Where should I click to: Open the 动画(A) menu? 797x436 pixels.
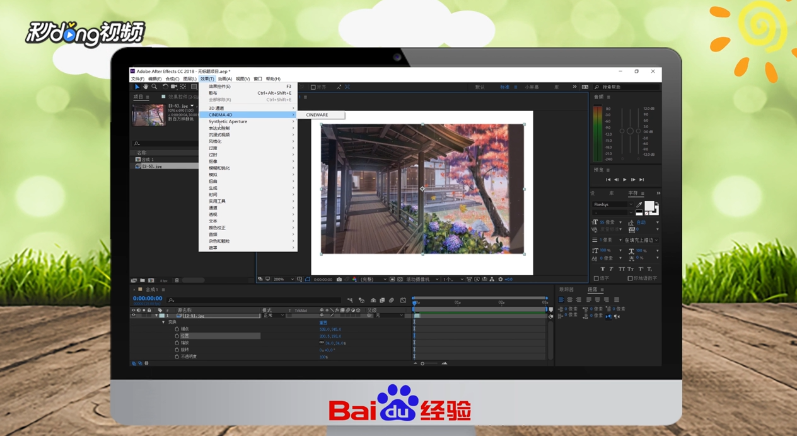225,79
